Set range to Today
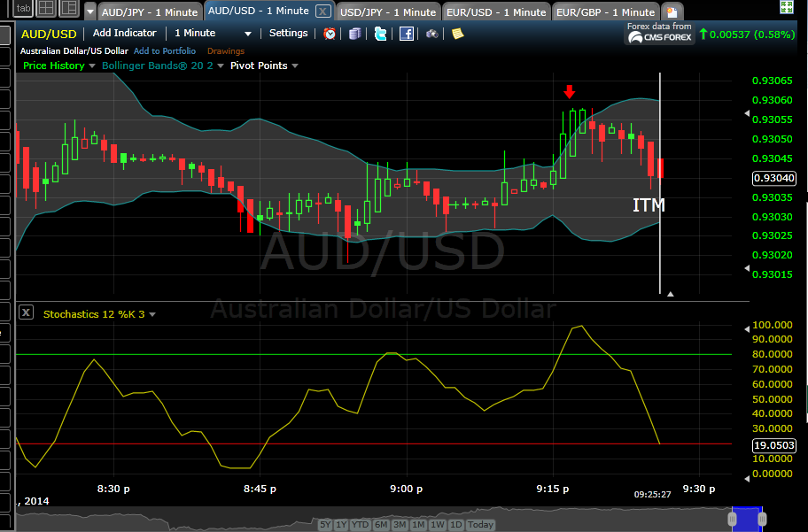 (480, 524)
